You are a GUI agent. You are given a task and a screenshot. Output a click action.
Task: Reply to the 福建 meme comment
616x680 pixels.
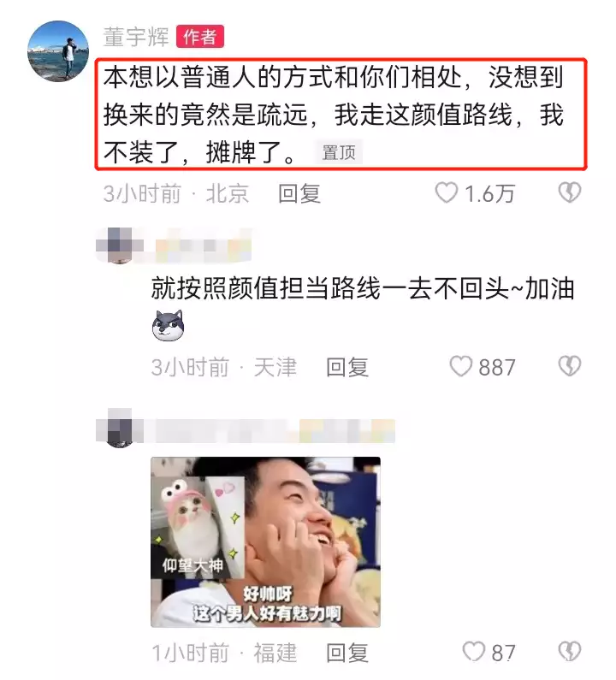point(347,653)
